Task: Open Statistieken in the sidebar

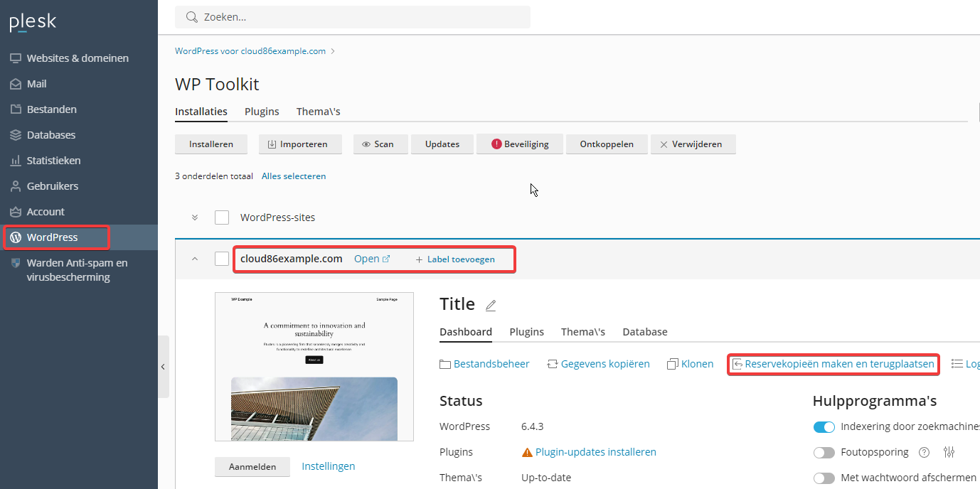Action: tap(54, 161)
